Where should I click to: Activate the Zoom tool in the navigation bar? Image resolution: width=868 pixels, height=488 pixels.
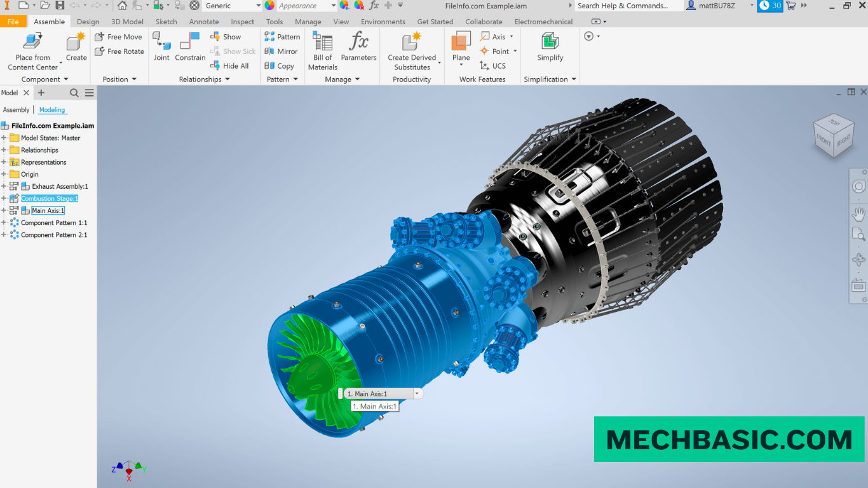(x=858, y=234)
